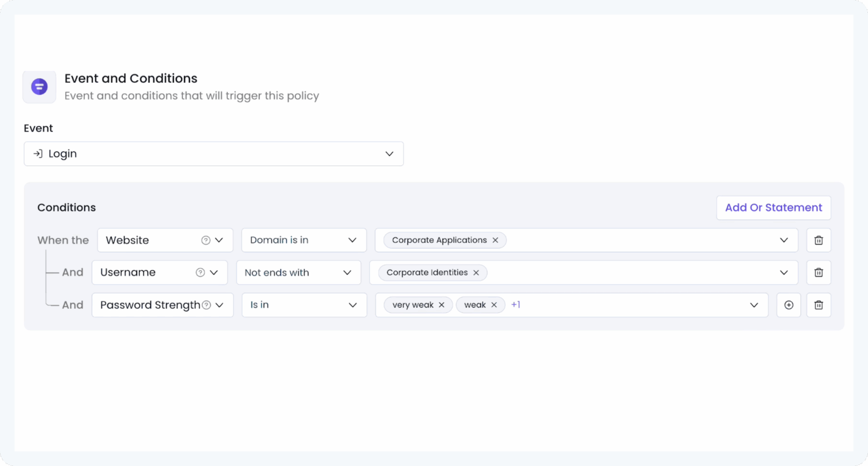Open the Login event dropdown
Viewport: 868px width, 466px height.
(x=214, y=154)
